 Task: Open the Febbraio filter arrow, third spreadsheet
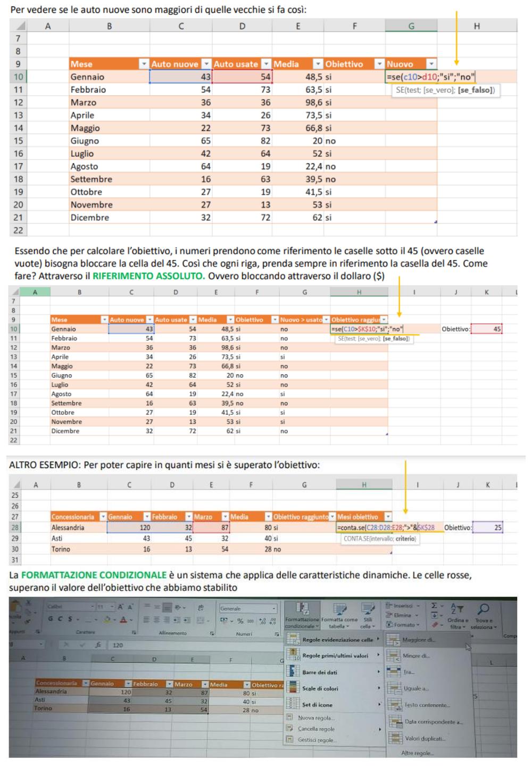click(188, 517)
